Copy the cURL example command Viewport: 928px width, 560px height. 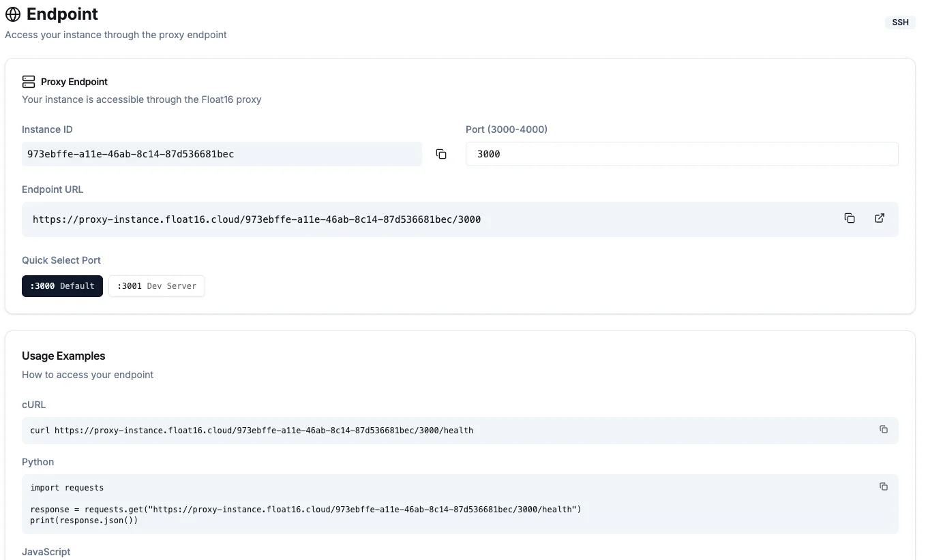pos(884,430)
